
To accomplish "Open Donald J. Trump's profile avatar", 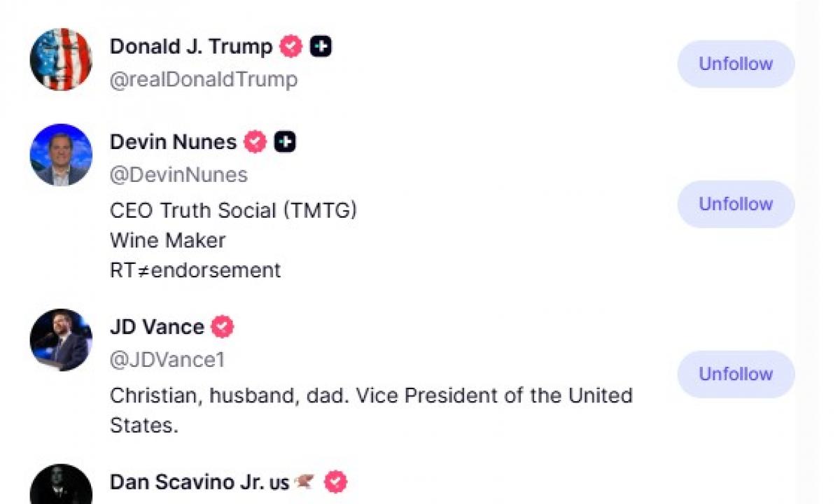I will click(61, 59).
